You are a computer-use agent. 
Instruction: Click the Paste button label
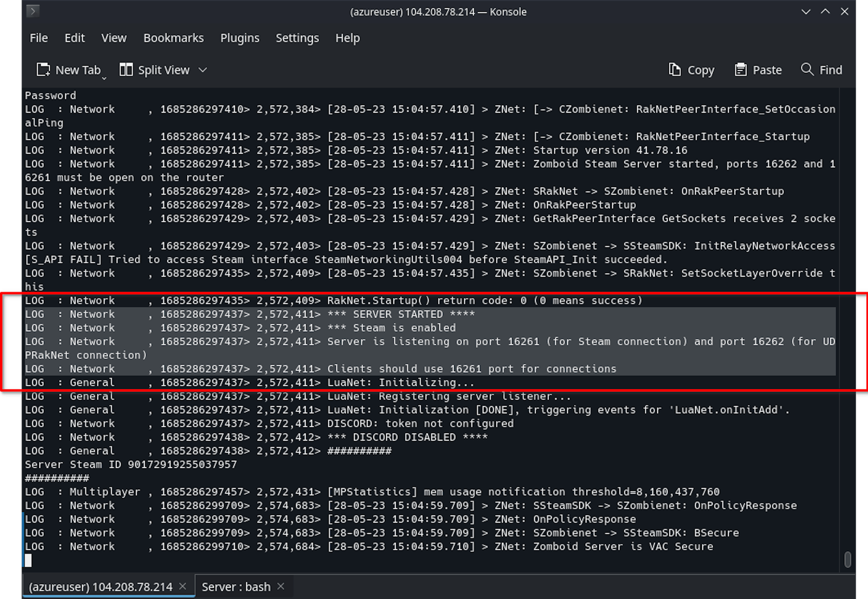(x=767, y=70)
